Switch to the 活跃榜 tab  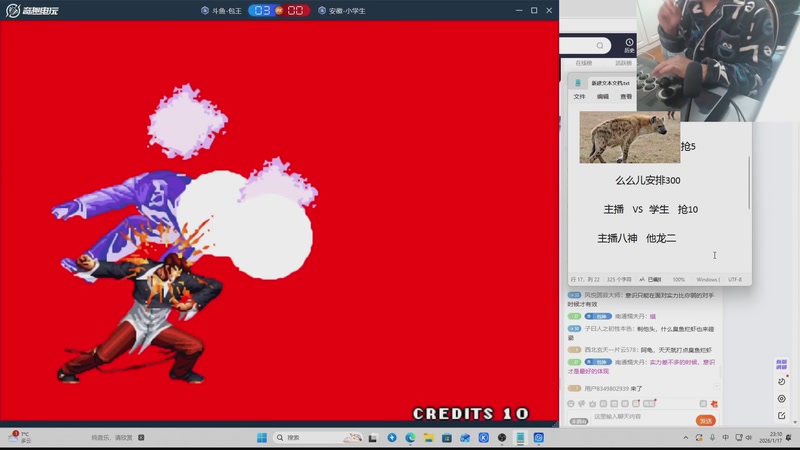click(623, 63)
